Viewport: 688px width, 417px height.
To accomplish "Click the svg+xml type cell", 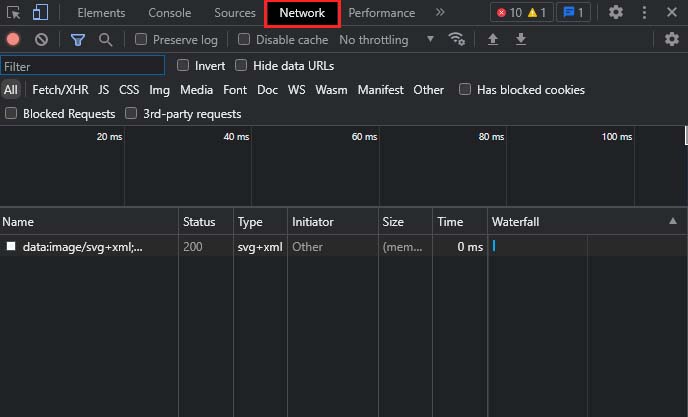I will tap(260, 247).
